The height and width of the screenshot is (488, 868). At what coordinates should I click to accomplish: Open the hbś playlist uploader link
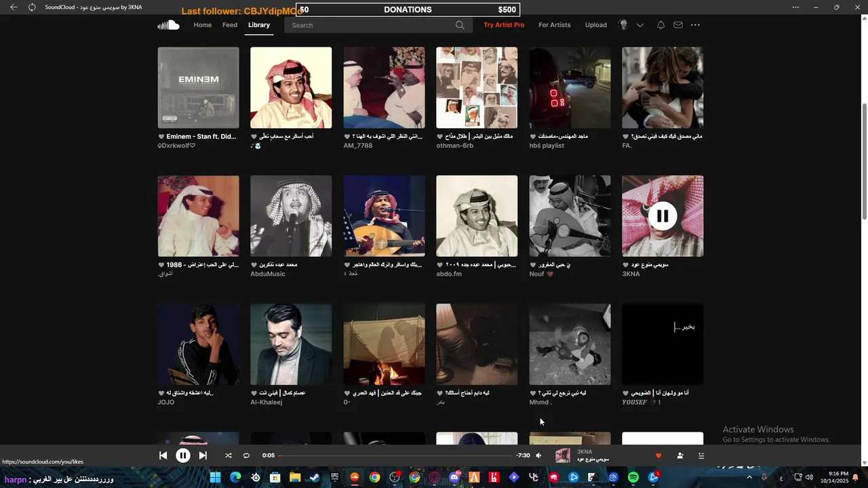coord(547,146)
